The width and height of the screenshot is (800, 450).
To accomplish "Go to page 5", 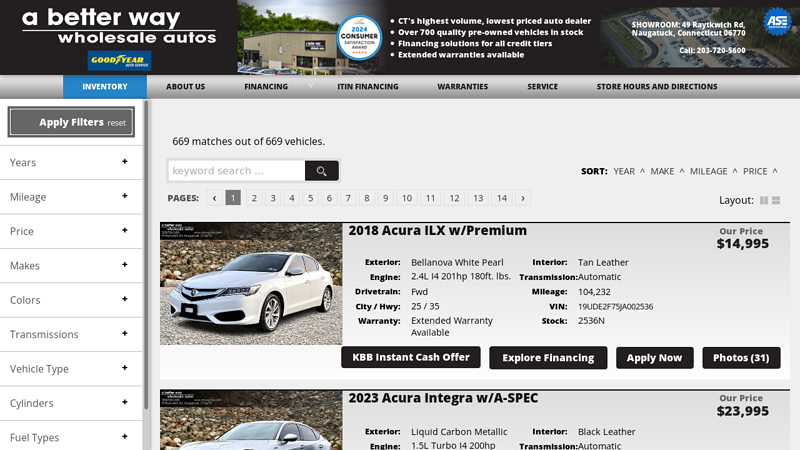I will 310,198.
